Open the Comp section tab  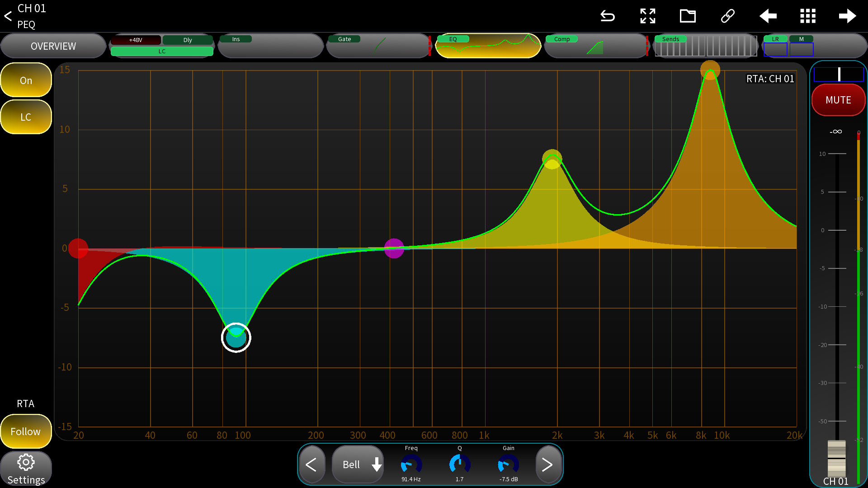pos(596,46)
